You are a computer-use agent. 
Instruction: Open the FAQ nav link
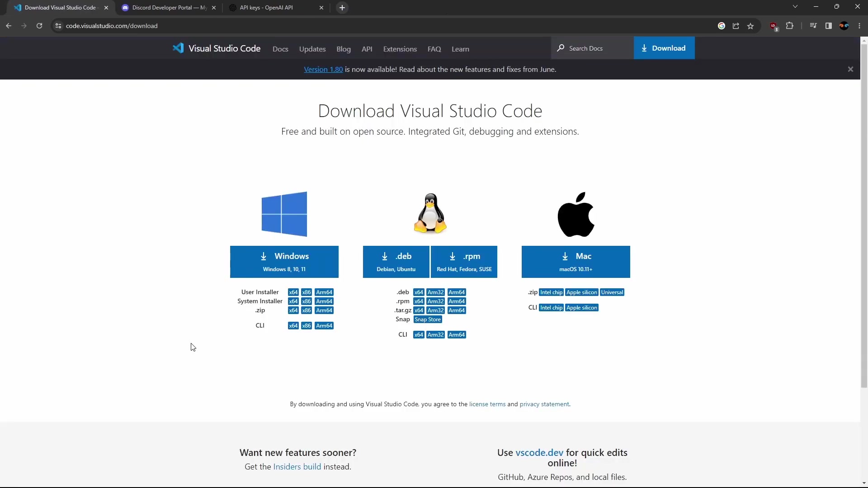click(434, 49)
